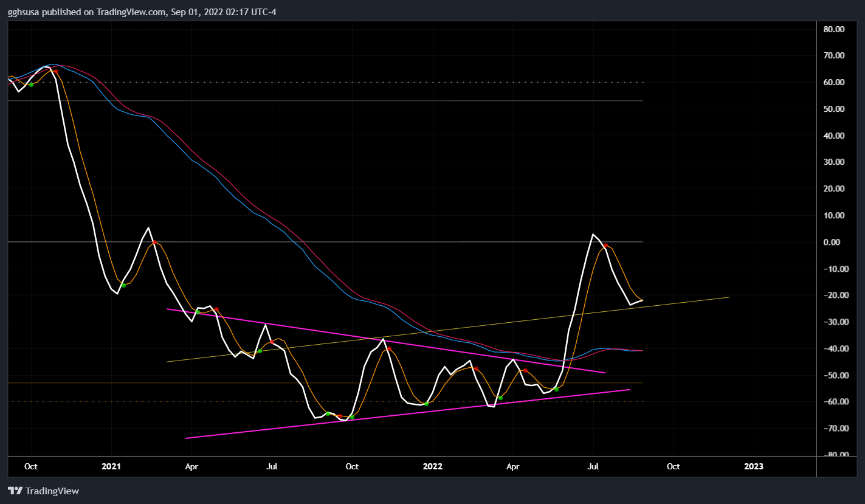Click the Jul label between 2022 and 2023
This screenshot has height=504, width=865.
pyautogui.click(x=593, y=466)
